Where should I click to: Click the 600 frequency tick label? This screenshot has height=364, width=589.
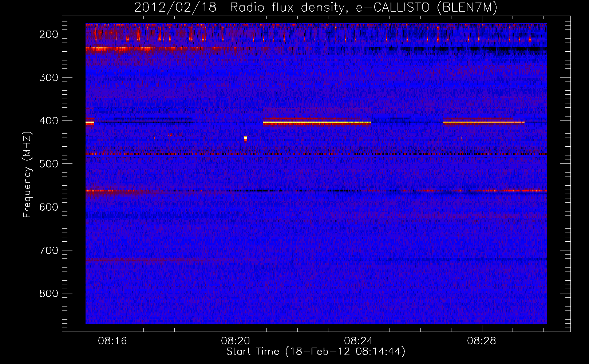(x=49, y=207)
